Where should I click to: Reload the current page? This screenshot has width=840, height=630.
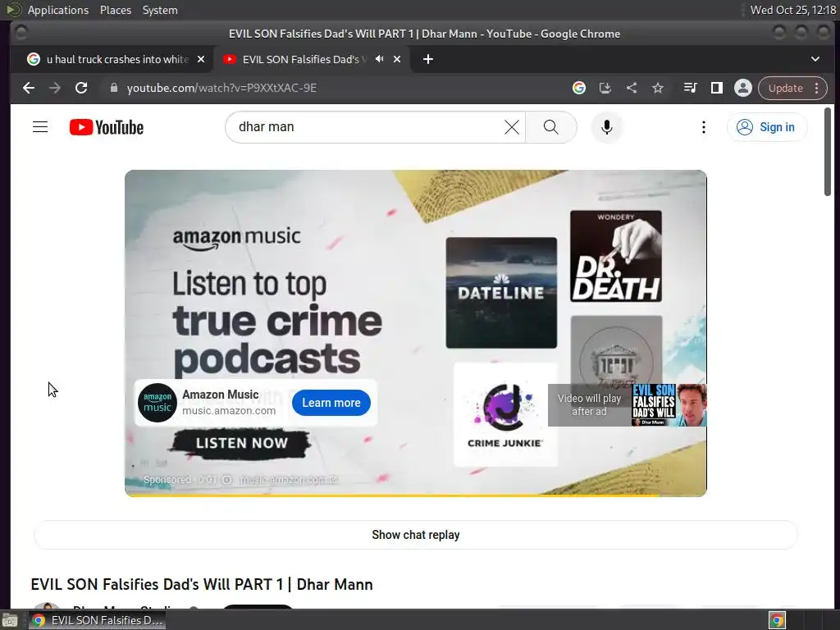tap(81, 88)
